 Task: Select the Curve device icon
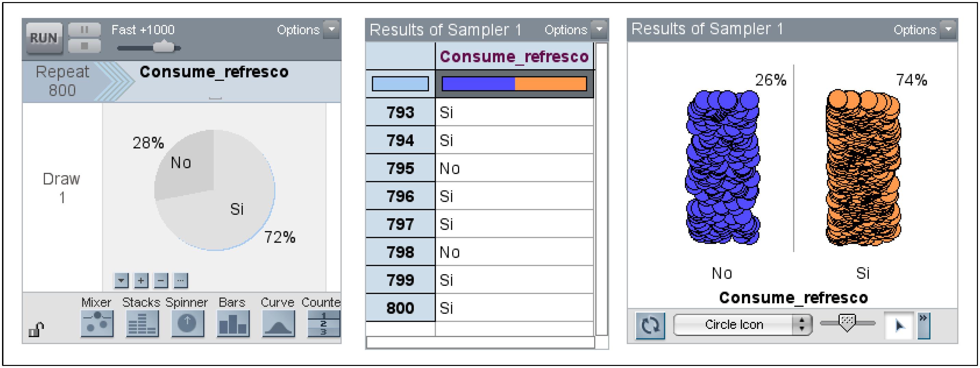click(x=278, y=323)
